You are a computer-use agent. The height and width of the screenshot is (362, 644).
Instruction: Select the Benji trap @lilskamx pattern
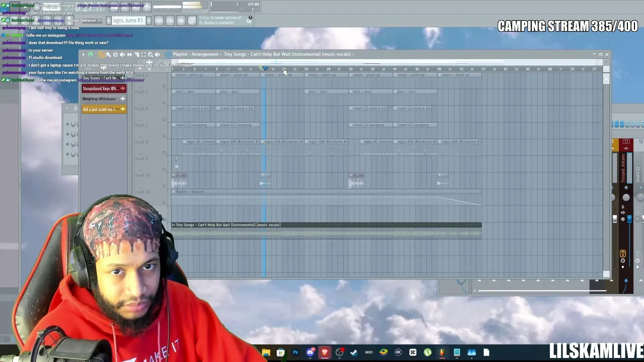click(x=104, y=99)
